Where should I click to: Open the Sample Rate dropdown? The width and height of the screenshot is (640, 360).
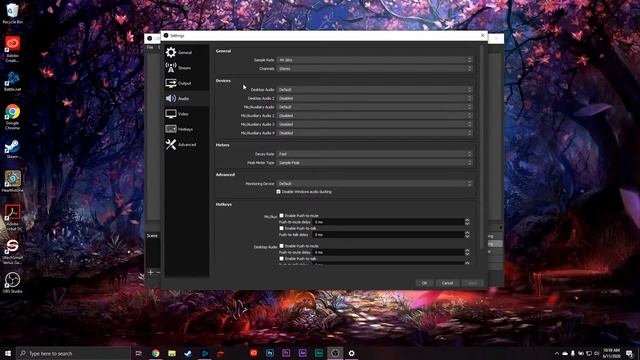click(374, 60)
